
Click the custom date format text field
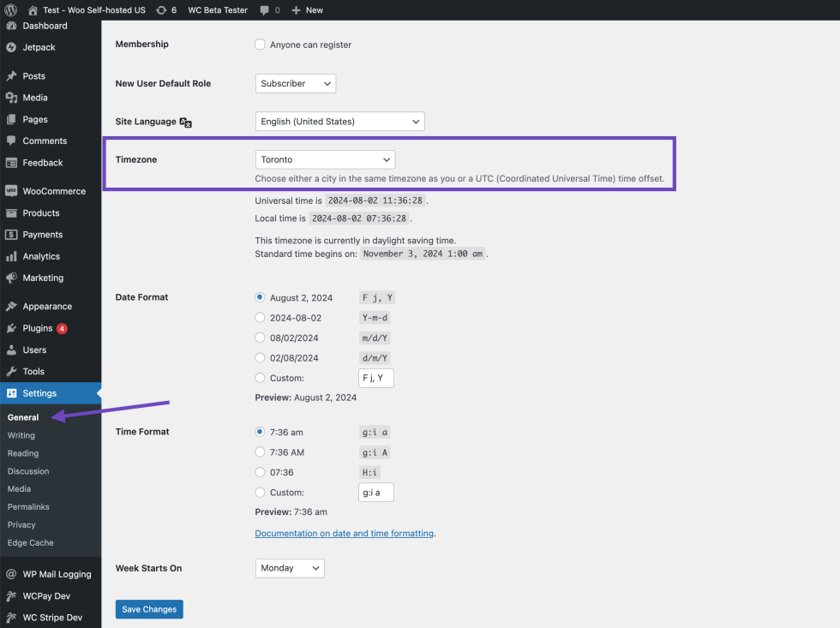click(x=375, y=378)
